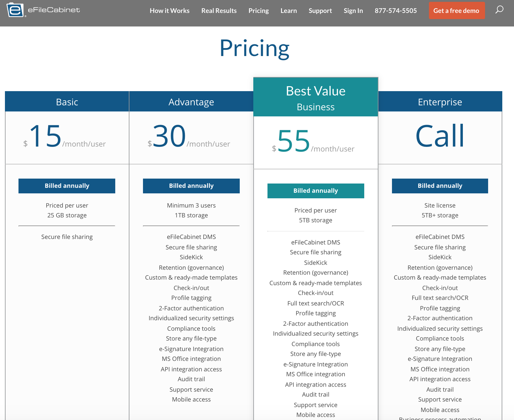
Task: Go to the Real Results menu item
Action: pos(219,11)
